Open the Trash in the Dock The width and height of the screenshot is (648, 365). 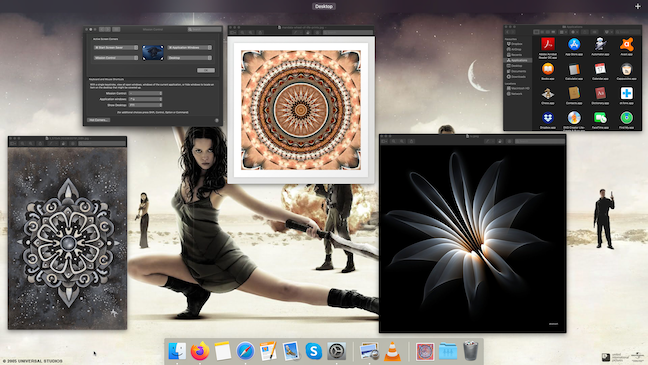point(471,351)
